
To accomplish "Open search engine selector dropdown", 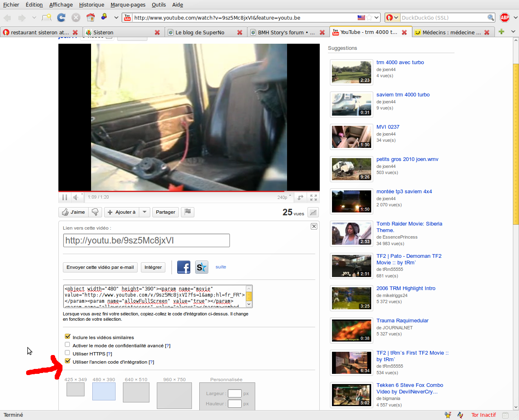I will tap(392, 18).
